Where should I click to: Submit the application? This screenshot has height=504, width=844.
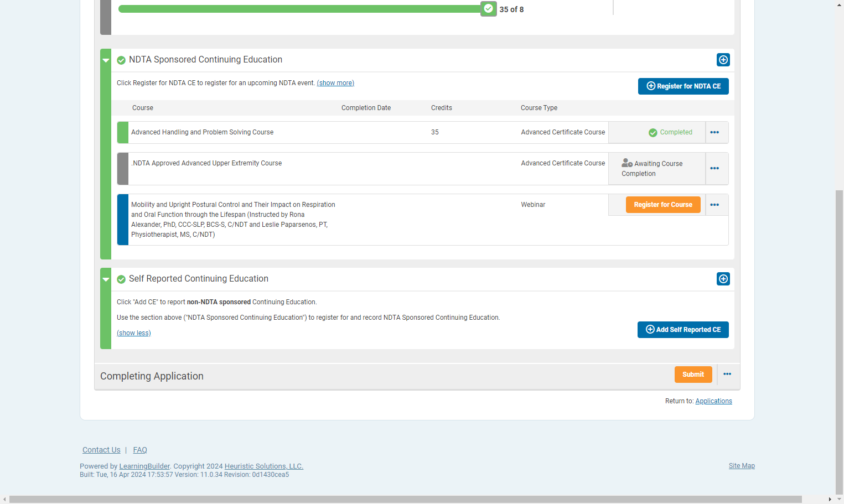[693, 375]
